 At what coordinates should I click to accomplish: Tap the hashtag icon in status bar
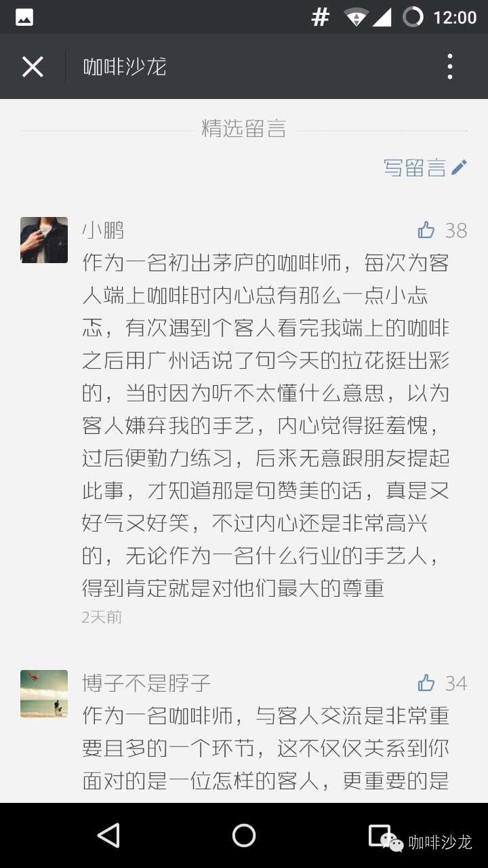coord(320,17)
